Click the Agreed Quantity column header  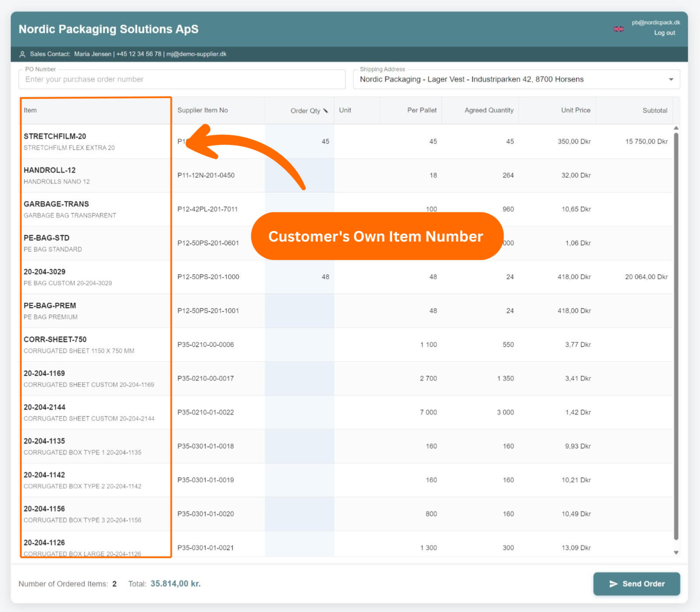pyautogui.click(x=489, y=110)
